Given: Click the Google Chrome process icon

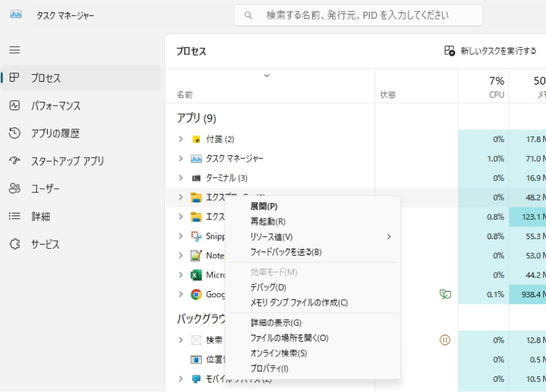Looking at the screenshot, I should coord(196,295).
